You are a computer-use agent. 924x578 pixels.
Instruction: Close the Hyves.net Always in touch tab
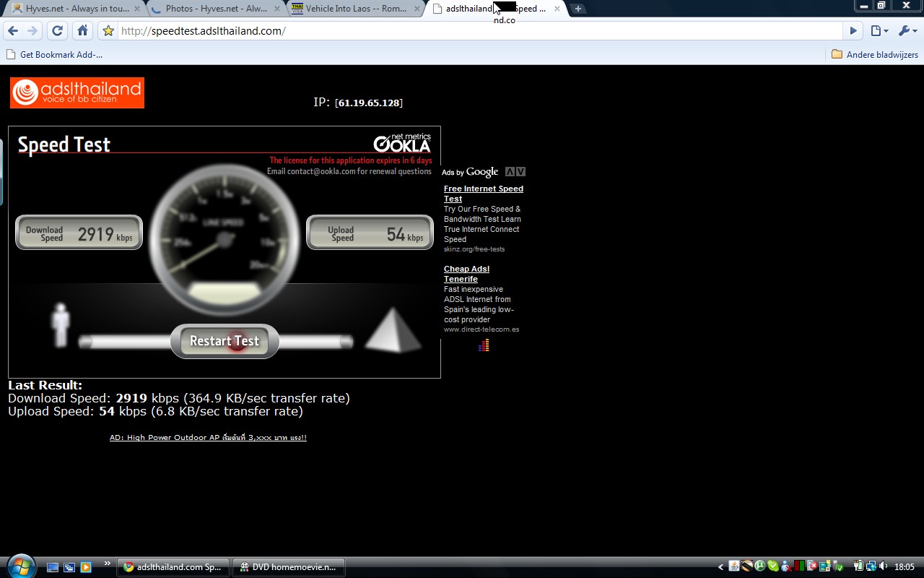click(137, 9)
